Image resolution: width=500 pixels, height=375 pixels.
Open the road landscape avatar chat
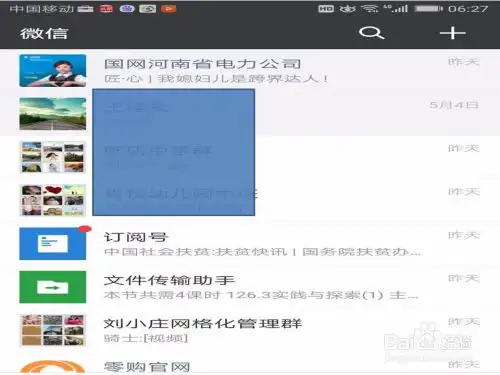pyautogui.click(x=53, y=114)
